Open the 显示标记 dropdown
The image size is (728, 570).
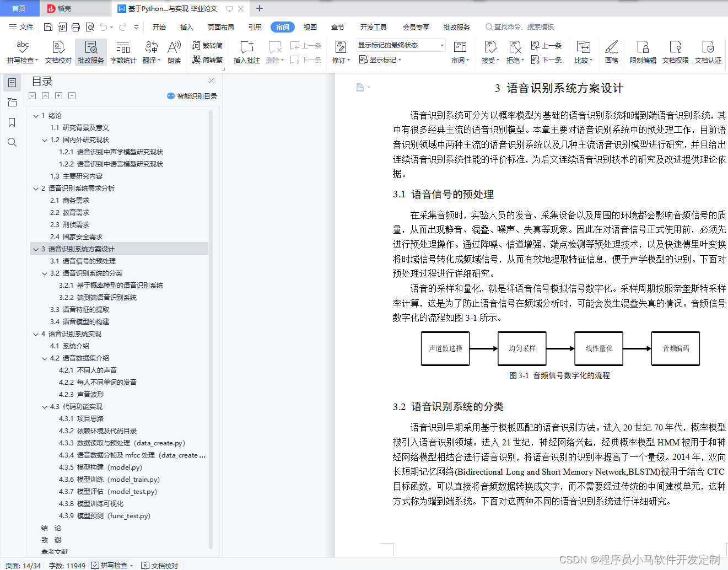point(380,60)
